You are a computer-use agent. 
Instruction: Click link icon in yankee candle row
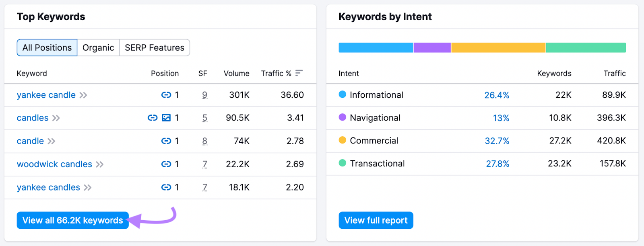166,95
